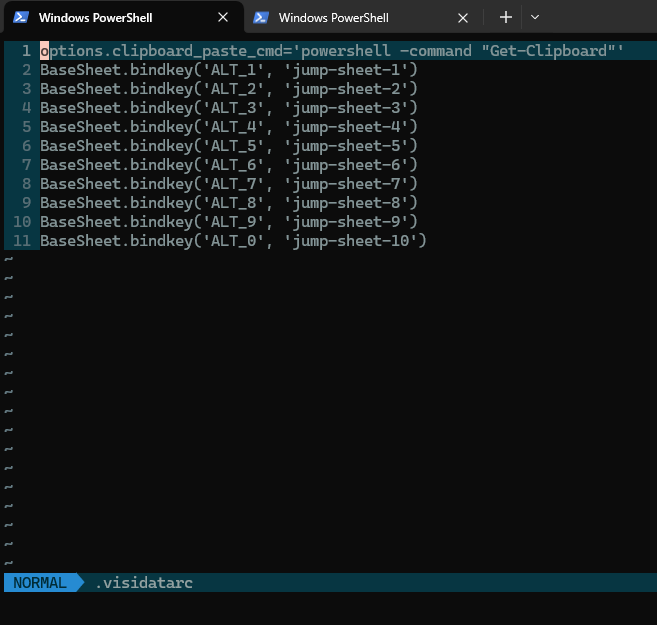Click the line binding ALT_0 to jump-sheet-10
The image size is (657, 625).
point(233,241)
